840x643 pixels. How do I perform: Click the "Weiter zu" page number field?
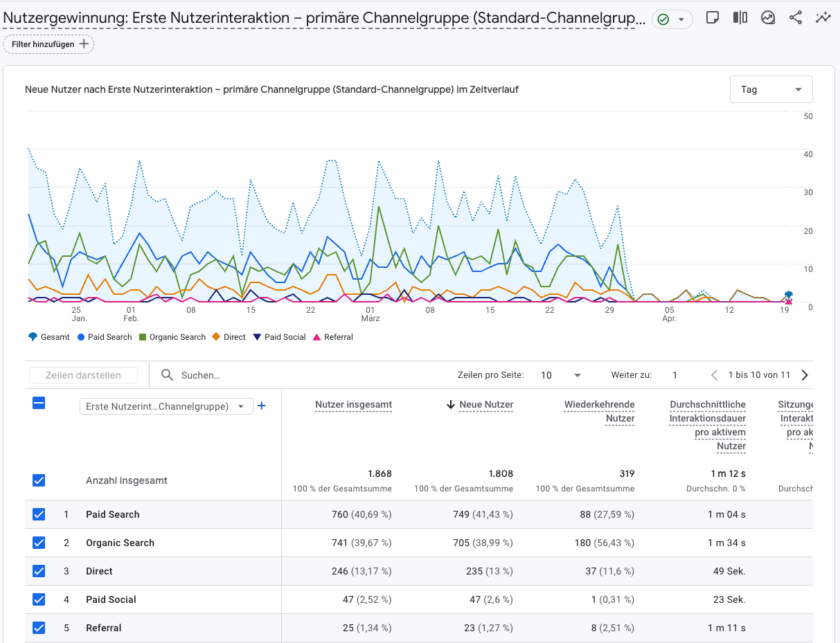click(674, 374)
